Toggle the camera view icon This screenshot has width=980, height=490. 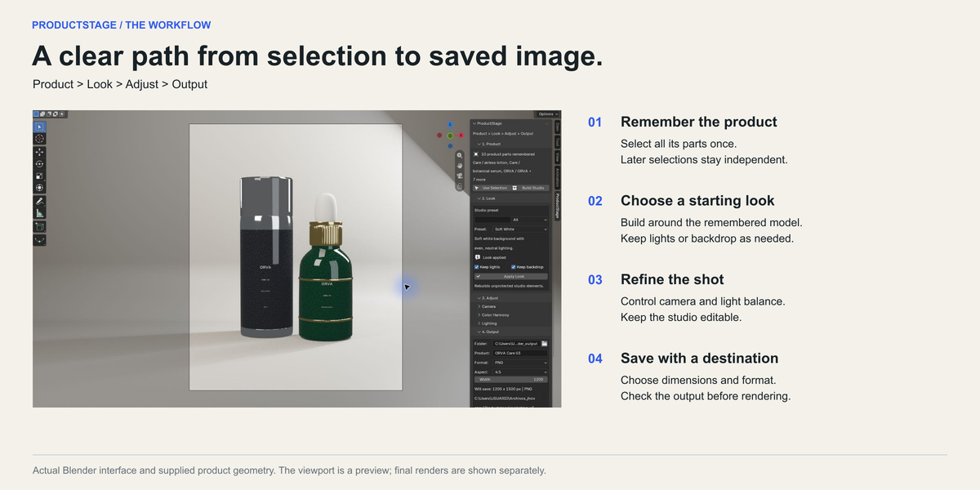click(x=460, y=176)
